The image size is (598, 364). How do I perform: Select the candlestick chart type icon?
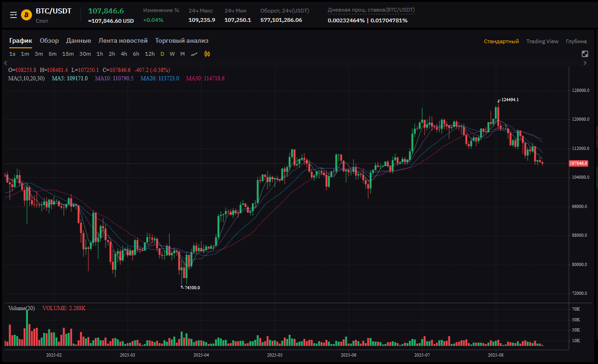point(207,54)
